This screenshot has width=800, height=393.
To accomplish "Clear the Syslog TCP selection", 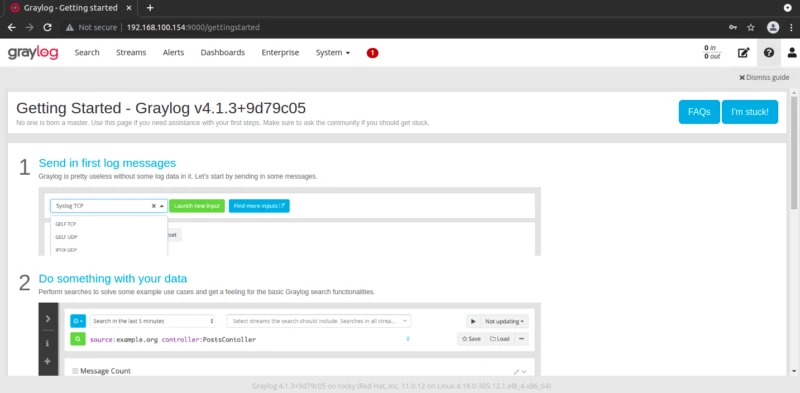I will coord(154,206).
